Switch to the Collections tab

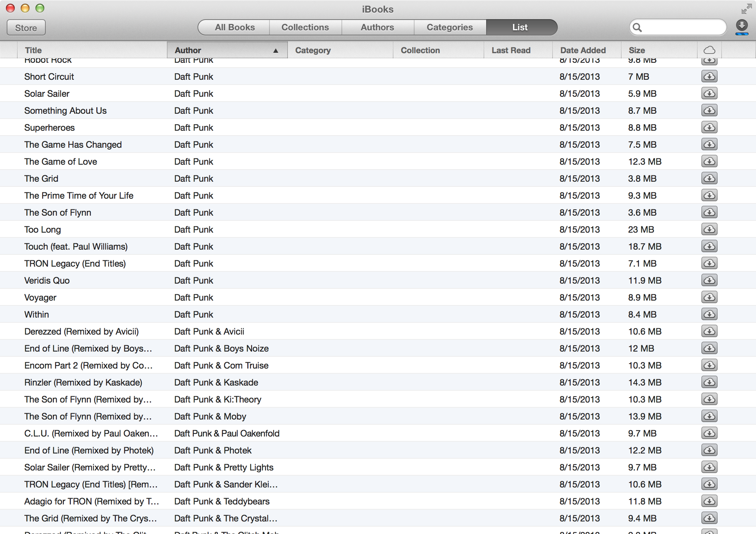[305, 27]
